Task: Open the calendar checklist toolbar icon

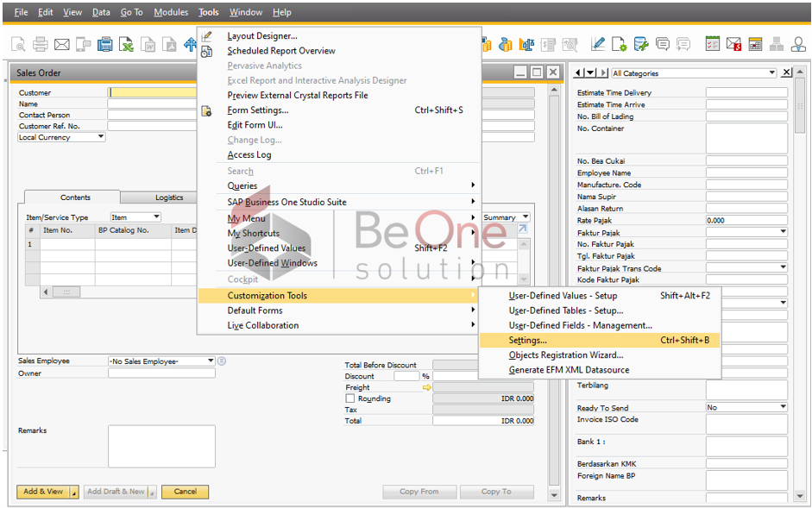Action: [x=713, y=45]
